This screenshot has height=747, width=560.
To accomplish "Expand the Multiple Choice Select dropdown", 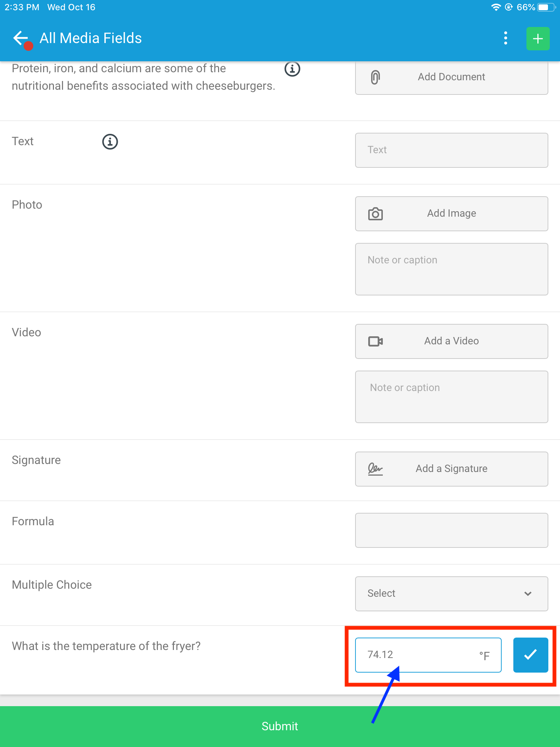I will [451, 593].
